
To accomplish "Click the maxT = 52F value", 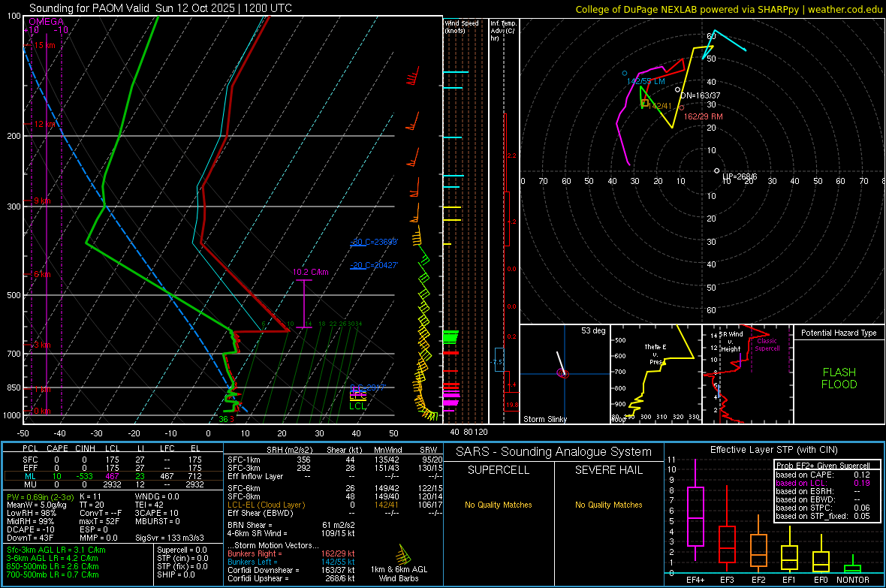I will (99, 521).
